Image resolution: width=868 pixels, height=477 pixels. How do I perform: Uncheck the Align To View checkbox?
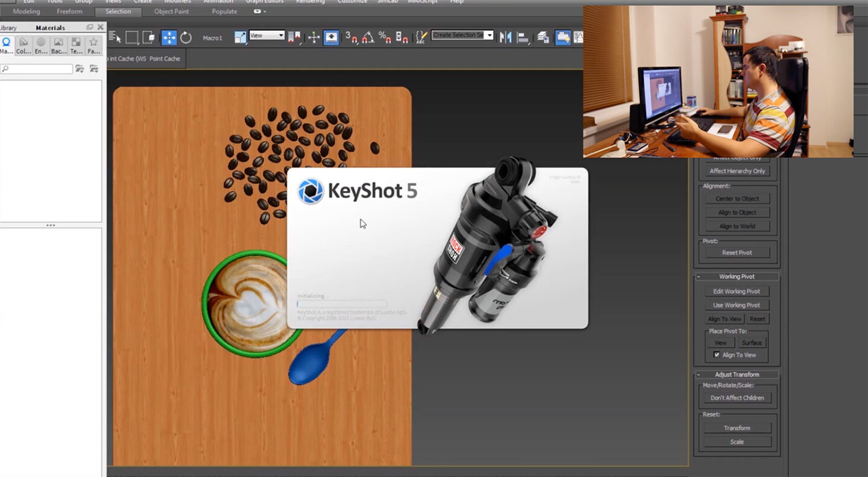coord(717,355)
